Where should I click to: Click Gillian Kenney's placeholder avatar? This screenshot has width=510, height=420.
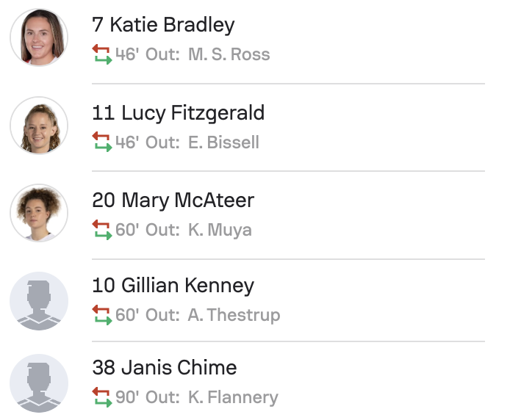click(39, 300)
